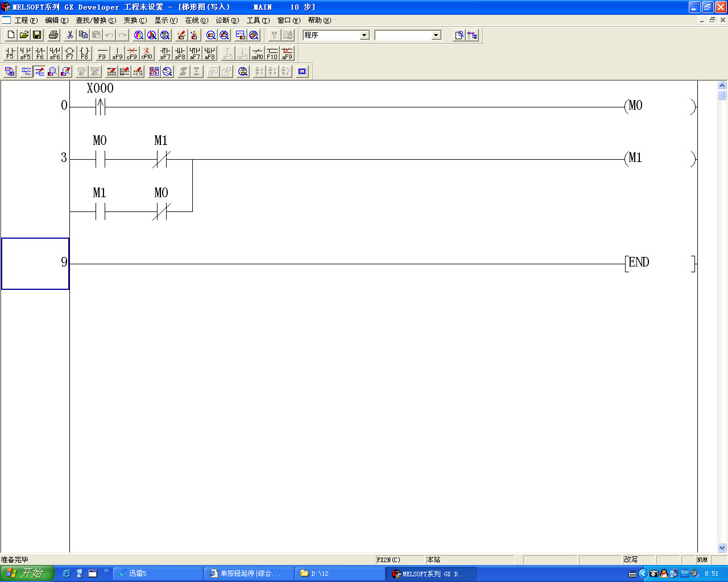Viewport: 728px width, 582px height.
Task: Open the 工程(F) menu
Action: tap(26, 20)
